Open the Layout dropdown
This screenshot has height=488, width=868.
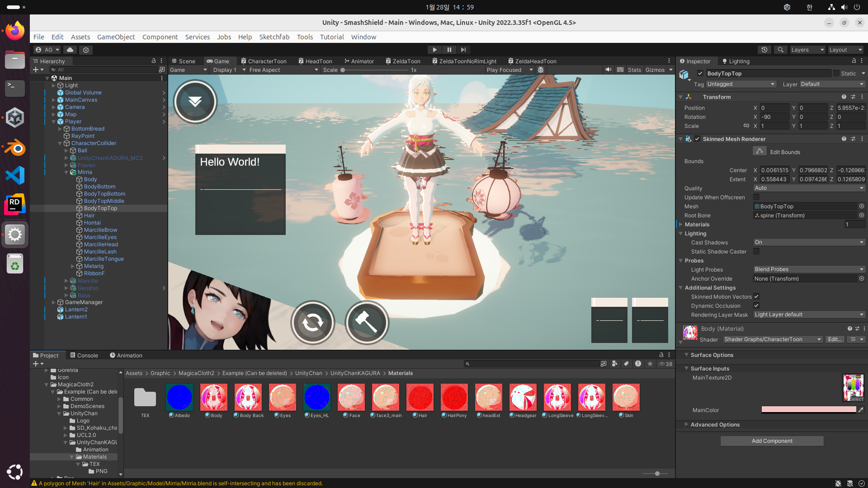(x=846, y=50)
